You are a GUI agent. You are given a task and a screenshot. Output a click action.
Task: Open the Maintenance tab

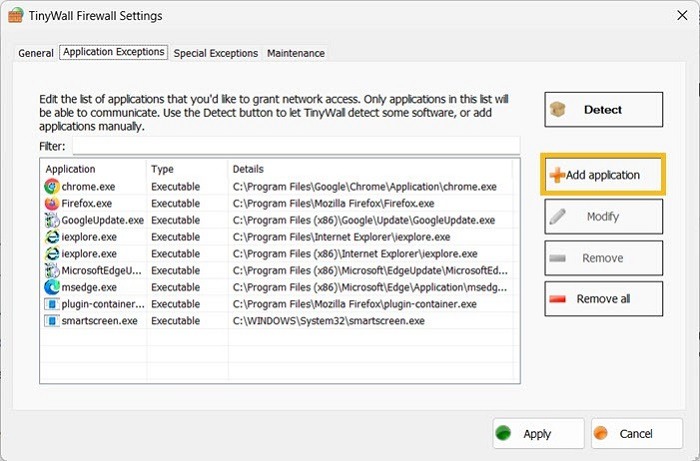(295, 53)
